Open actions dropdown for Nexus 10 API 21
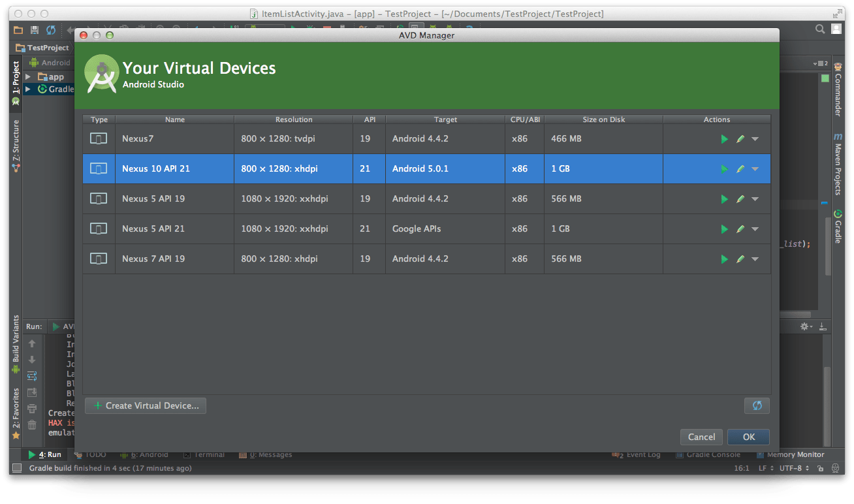This screenshot has width=854, height=504. (755, 169)
